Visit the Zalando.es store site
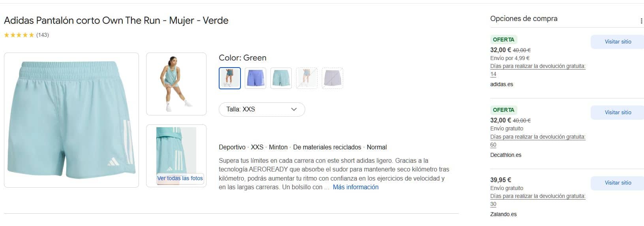This screenshot has height=226, width=644. click(618, 183)
